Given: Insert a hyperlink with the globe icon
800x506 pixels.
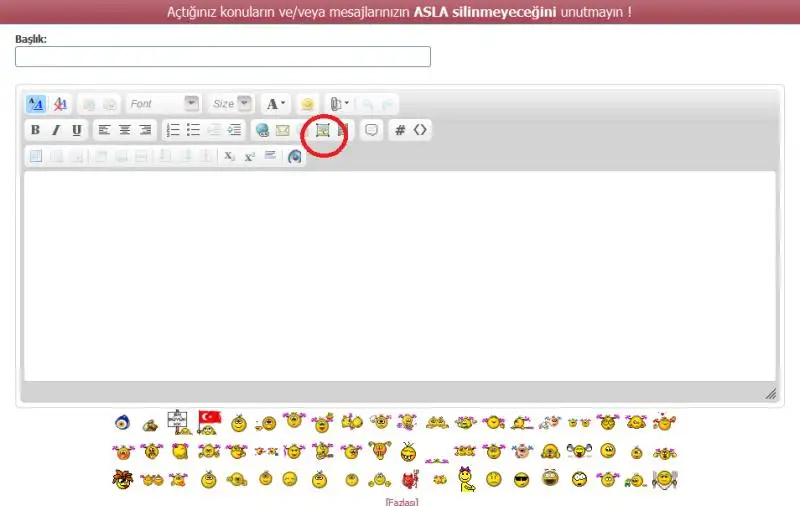Looking at the screenshot, I should tap(262, 130).
